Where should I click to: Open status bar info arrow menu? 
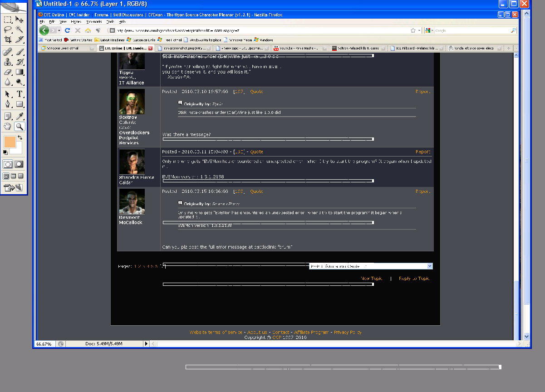(x=146, y=344)
